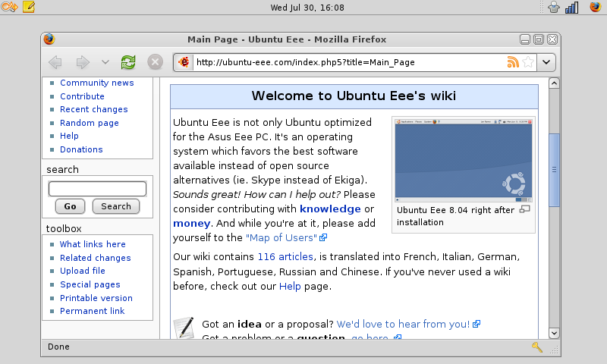Open the Contribute sidebar link
Screen dimensions: 607x364
(82, 96)
